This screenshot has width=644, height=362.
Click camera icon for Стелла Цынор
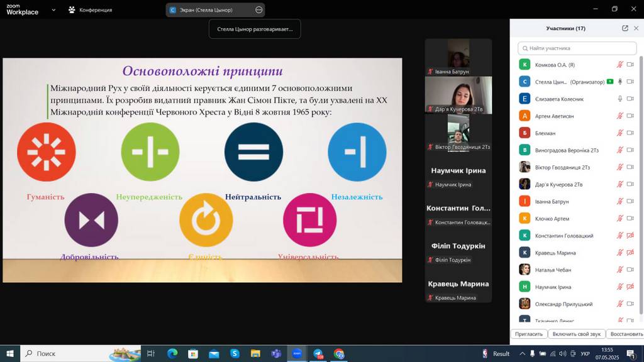pyautogui.click(x=630, y=82)
